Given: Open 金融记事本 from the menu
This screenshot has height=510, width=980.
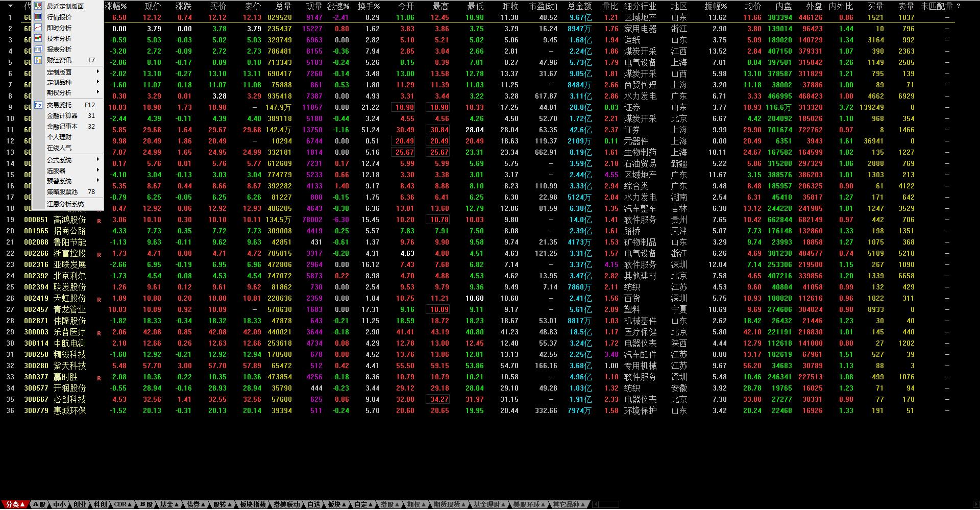Looking at the screenshot, I should [x=68, y=126].
